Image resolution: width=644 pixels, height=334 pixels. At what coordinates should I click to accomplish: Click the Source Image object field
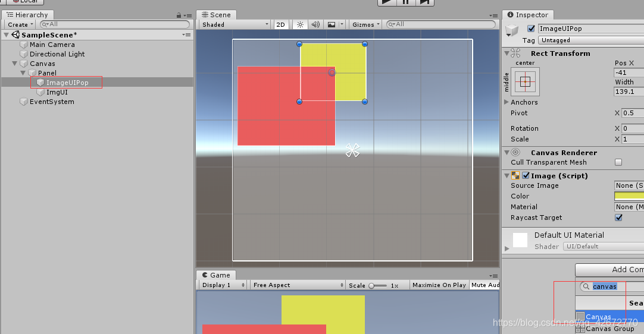[x=629, y=185]
